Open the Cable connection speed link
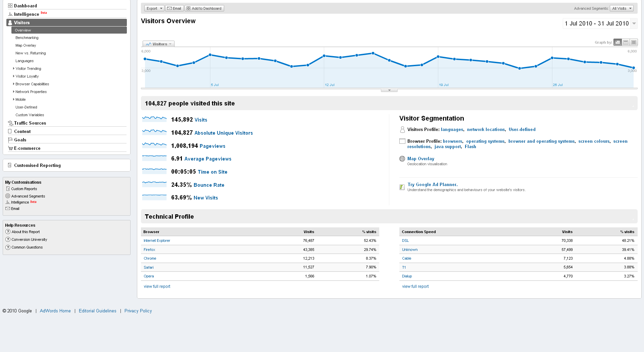 pos(407,258)
